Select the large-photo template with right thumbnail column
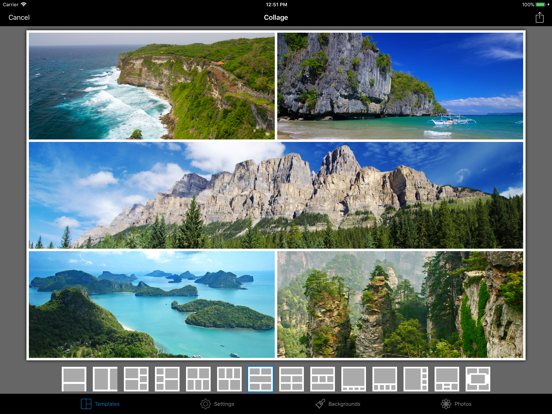552x414 pixels. tap(416, 379)
